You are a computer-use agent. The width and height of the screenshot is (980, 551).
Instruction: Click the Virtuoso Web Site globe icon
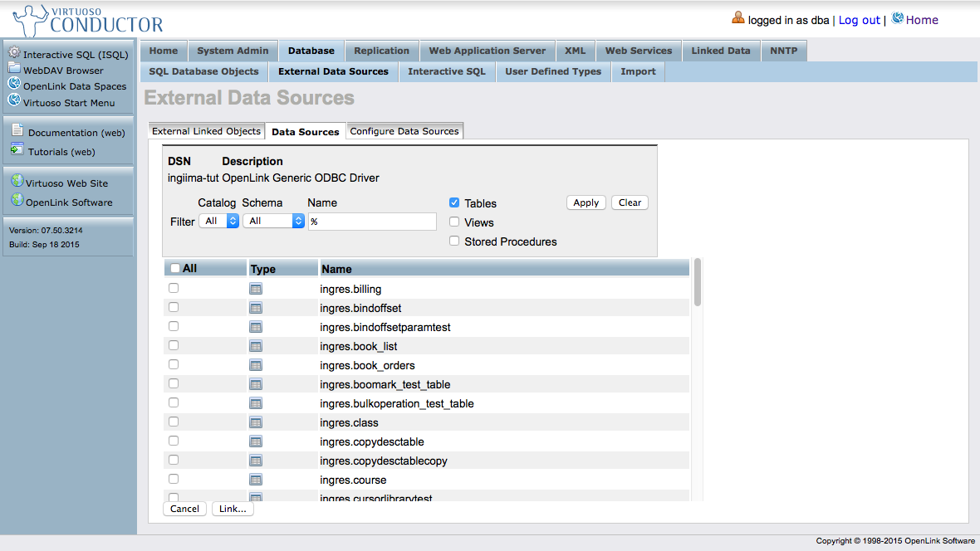(x=17, y=181)
